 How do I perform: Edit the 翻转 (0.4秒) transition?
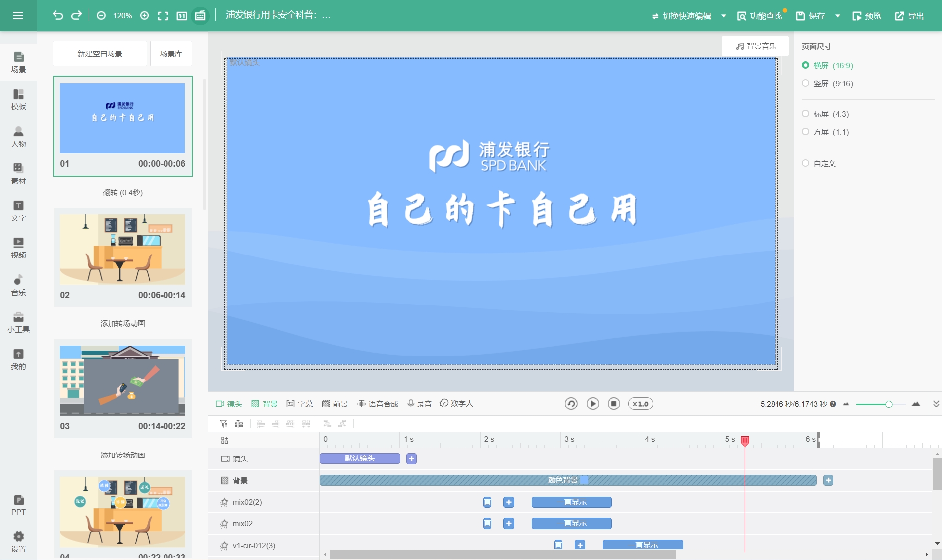123,192
